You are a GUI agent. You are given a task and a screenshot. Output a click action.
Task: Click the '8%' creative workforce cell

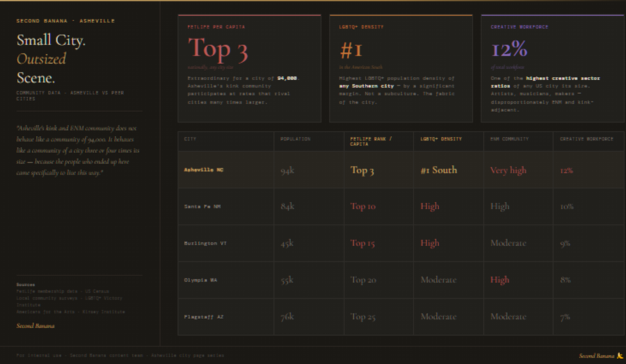(565, 280)
